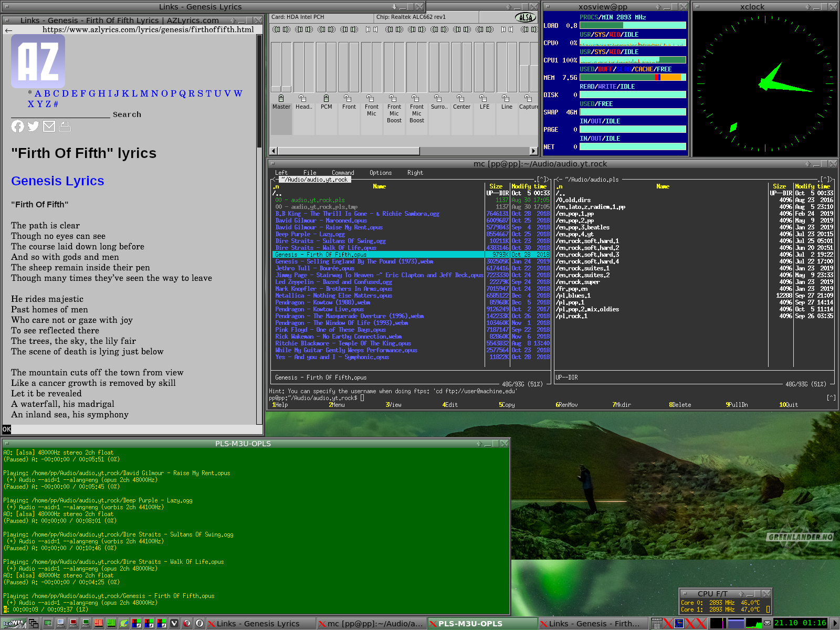This screenshot has width=840, height=630.
Task: Click the Links browser URL line
Action: 148,30
